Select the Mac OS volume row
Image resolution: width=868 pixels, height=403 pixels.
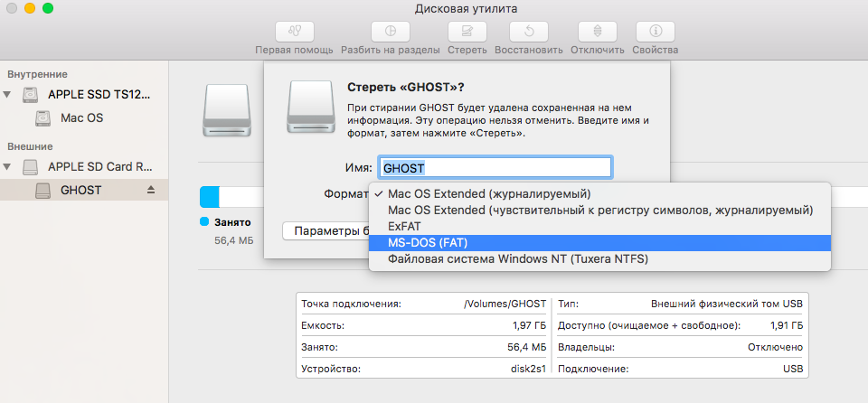[x=84, y=117]
